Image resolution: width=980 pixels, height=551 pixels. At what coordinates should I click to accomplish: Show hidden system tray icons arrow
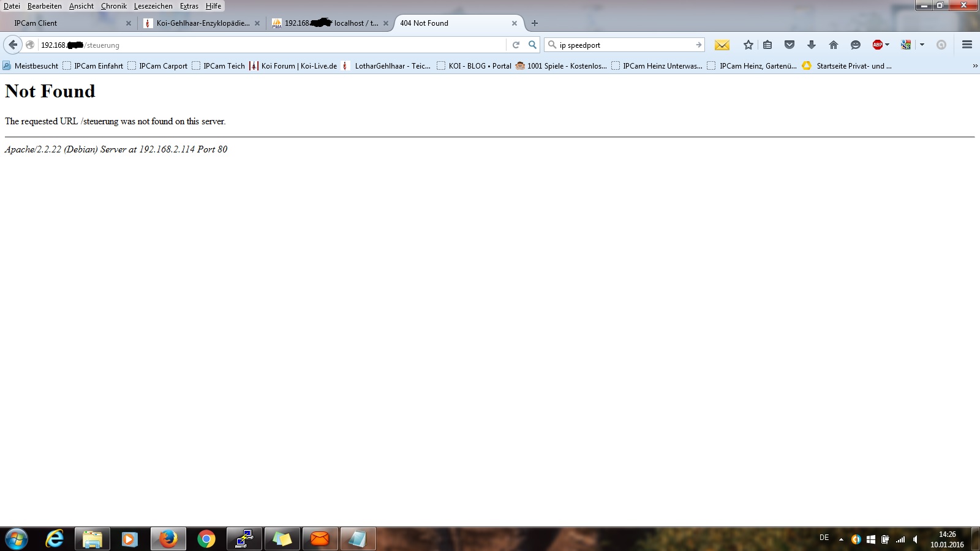pos(841,539)
